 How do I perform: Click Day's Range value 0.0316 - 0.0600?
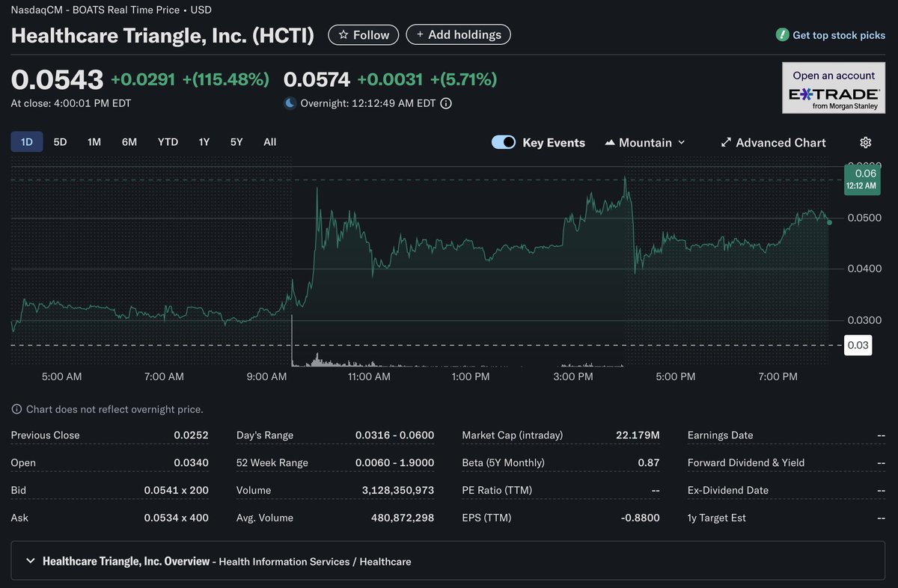click(394, 435)
